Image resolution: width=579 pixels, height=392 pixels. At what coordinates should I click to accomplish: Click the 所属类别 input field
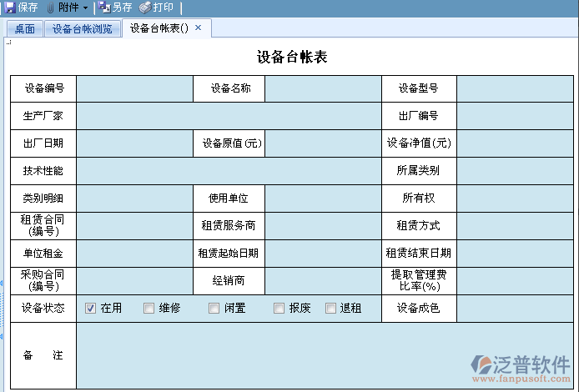(x=515, y=171)
